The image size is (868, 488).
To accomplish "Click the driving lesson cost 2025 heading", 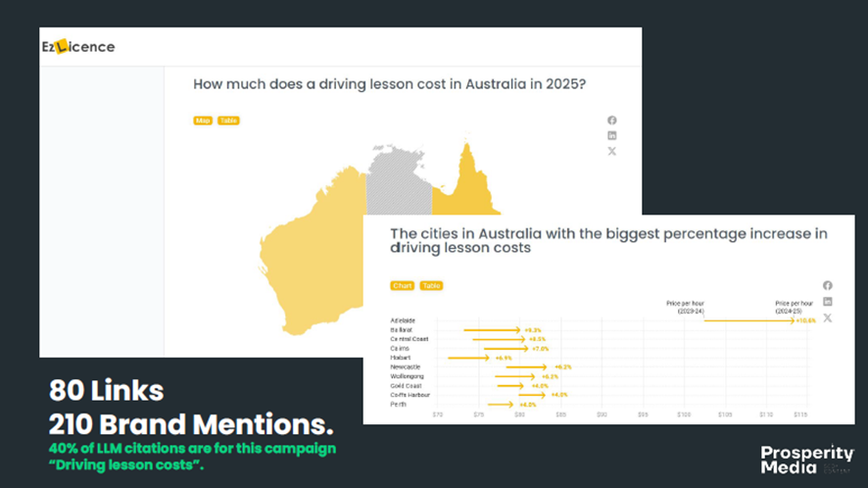I will [390, 84].
